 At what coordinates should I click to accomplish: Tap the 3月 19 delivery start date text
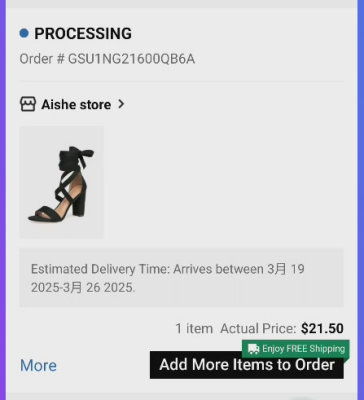286,269
